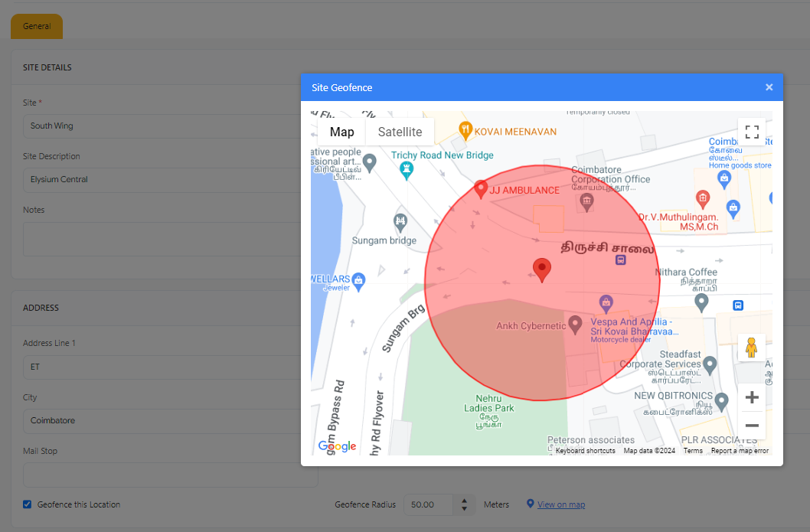Uncheck Geofence this Location checkbox
Image resolution: width=810 pixels, height=532 pixels.
pyautogui.click(x=28, y=504)
